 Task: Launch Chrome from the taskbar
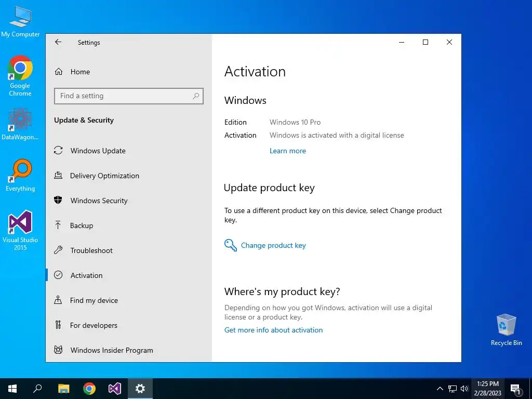(x=89, y=389)
